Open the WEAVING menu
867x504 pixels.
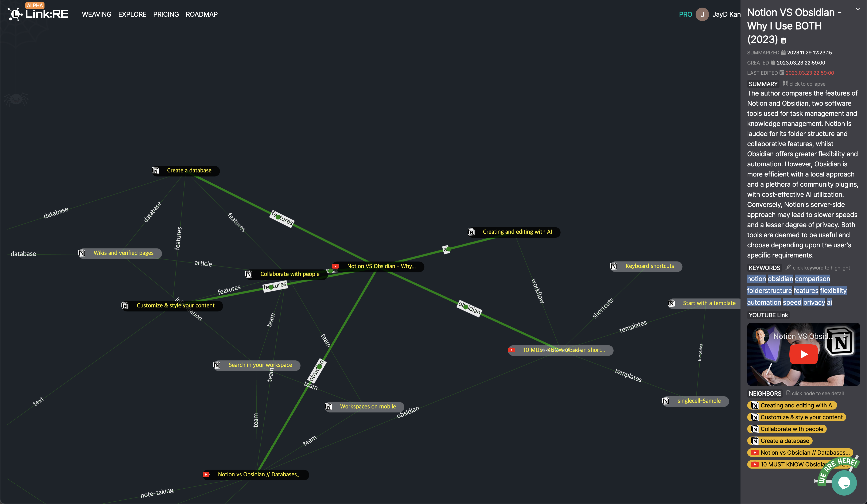(96, 15)
